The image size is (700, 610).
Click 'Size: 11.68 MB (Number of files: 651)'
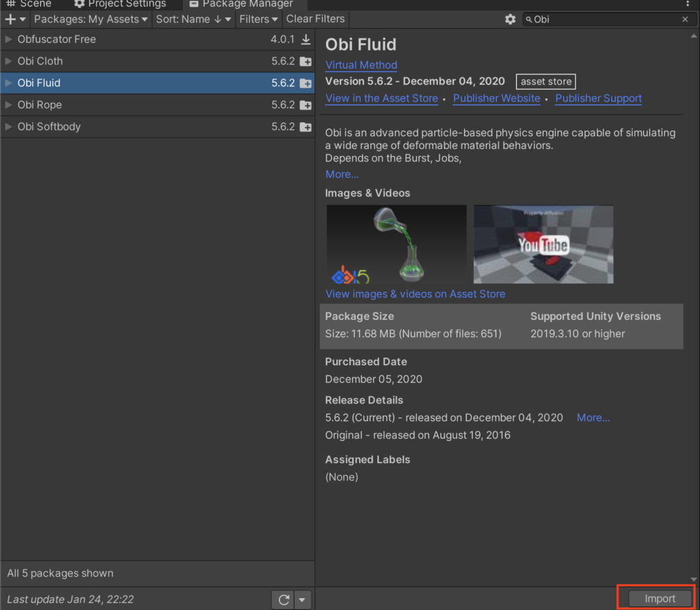click(414, 334)
